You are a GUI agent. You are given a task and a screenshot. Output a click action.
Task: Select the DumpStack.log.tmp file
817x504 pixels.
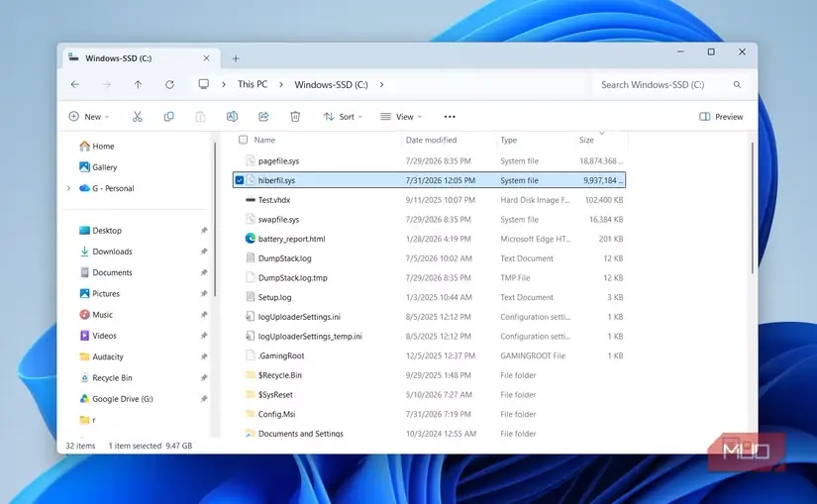point(429,278)
